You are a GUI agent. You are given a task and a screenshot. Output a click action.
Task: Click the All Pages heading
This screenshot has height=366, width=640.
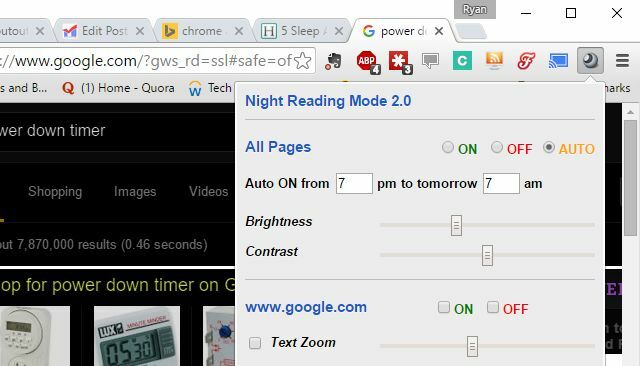pyautogui.click(x=278, y=147)
